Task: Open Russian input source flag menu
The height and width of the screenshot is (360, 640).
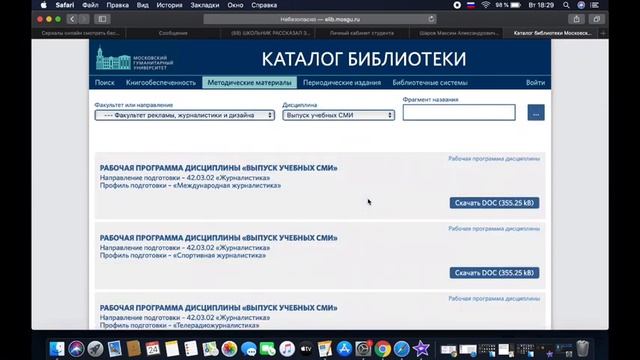Action: coord(471,5)
